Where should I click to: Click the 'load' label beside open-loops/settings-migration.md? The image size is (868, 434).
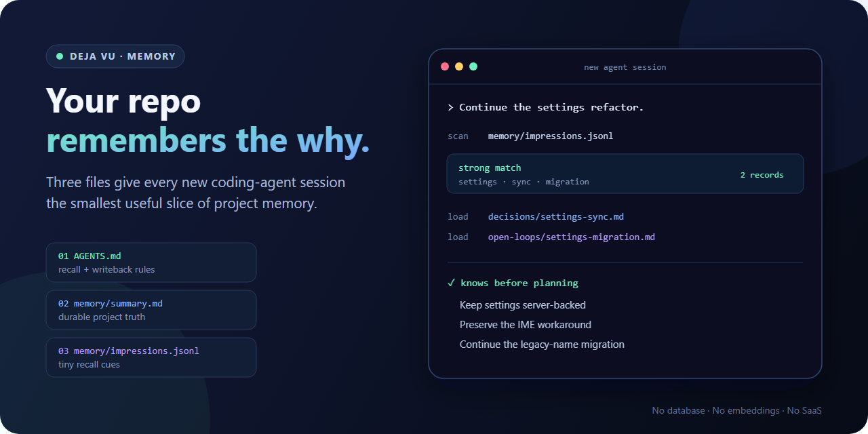[x=458, y=237]
